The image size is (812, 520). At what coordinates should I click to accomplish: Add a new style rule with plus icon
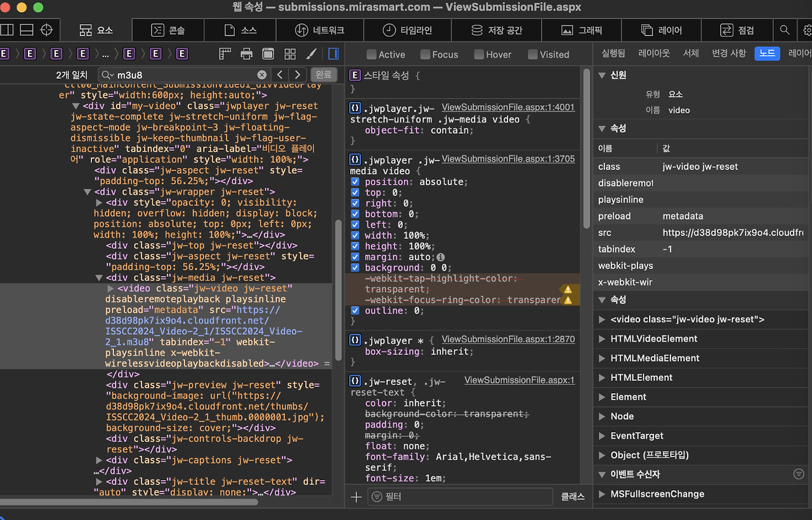point(356,497)
